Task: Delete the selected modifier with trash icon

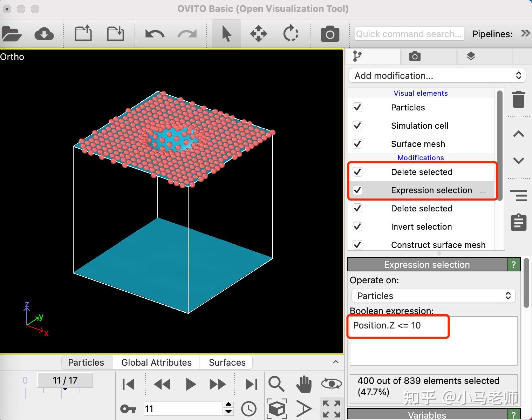Action: coord(518,100)
